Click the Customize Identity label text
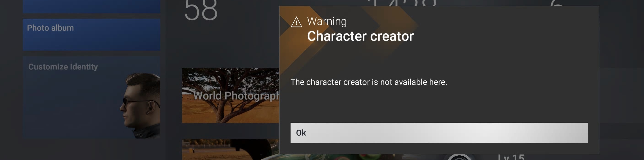This screenshot has height=160, width=644. click(63, 67)
